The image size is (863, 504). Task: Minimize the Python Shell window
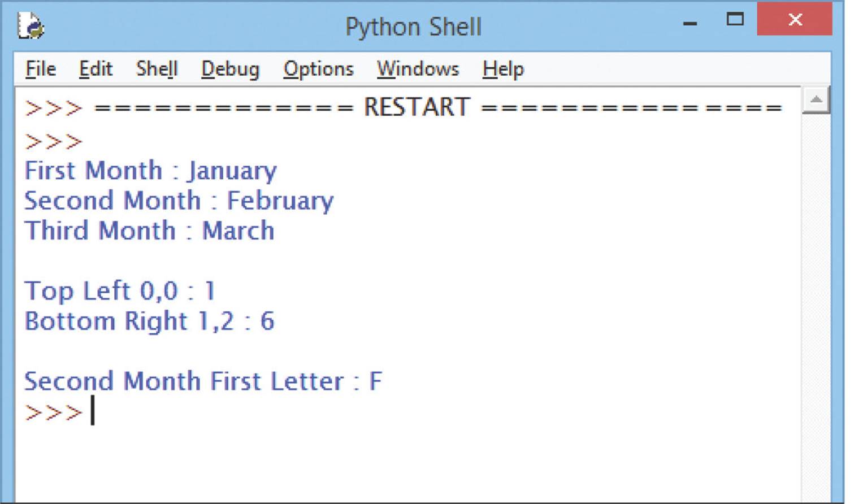click(690, 23)
